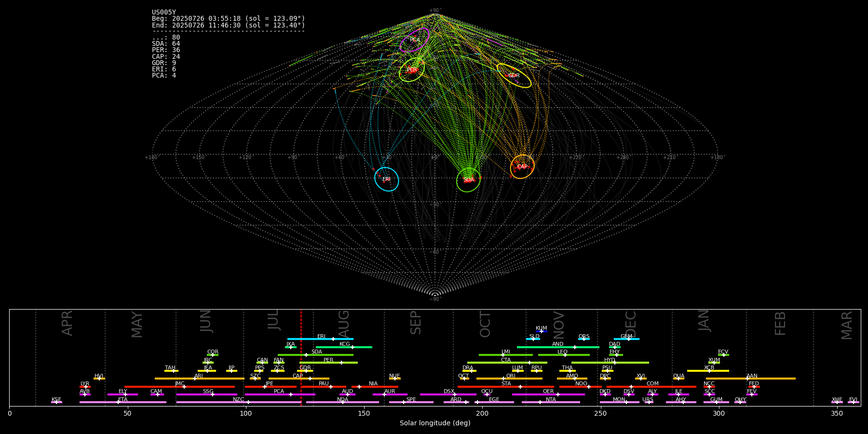The width and height of the screenshot is (868, 434).
Task: Click the LEO shower bar in timeline
Action: pyautogui.click(x=564, y=355)
